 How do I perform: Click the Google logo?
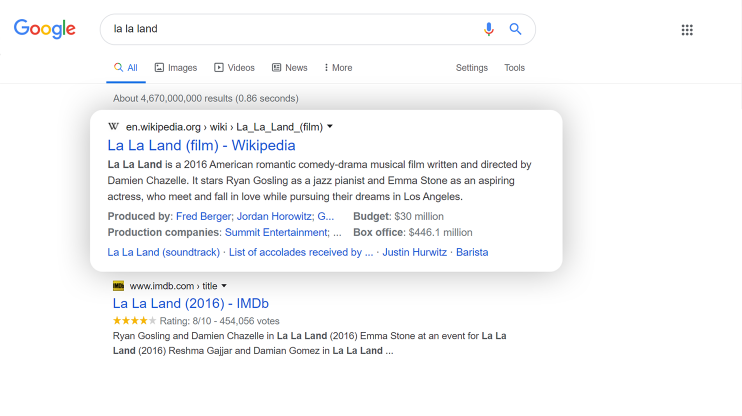(x=44, y=29)
